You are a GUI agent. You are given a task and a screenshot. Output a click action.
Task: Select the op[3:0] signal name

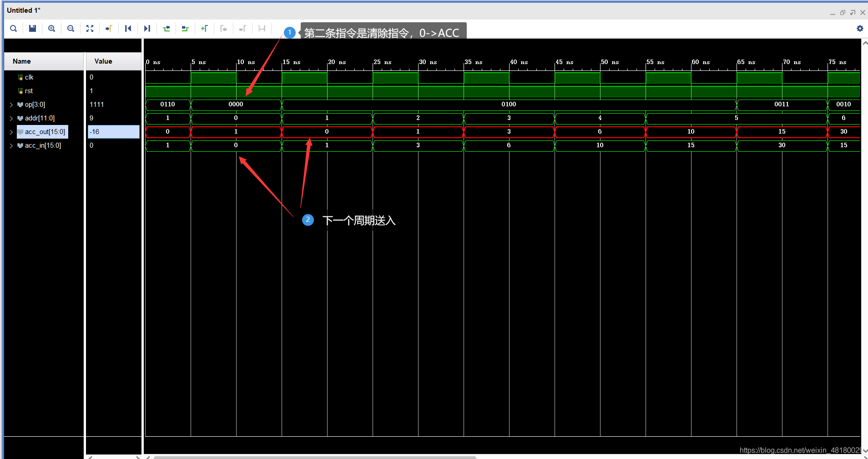[x=35, y=105]
